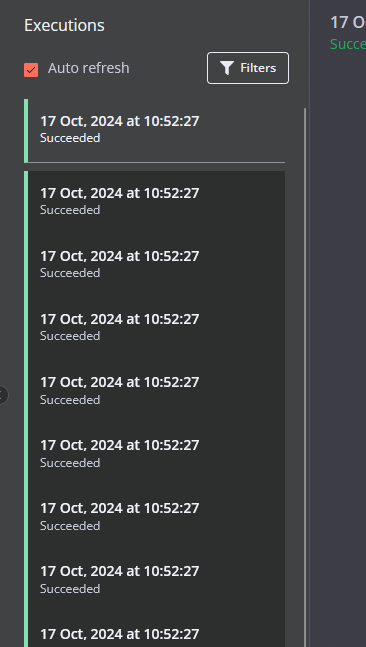The image size is (366, 647).
Task: Open the Filters button
Action: (248, 68)
